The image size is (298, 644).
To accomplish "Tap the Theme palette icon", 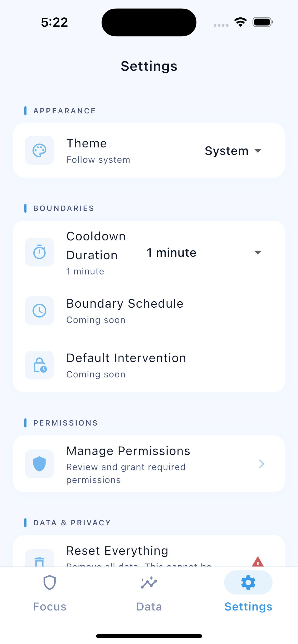I will point(39,150).
